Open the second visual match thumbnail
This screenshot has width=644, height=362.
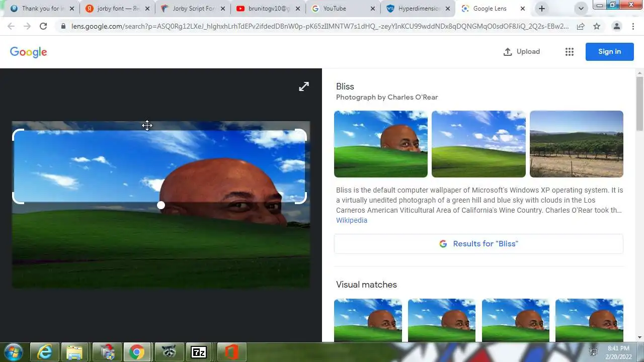(x=442, y=320)
